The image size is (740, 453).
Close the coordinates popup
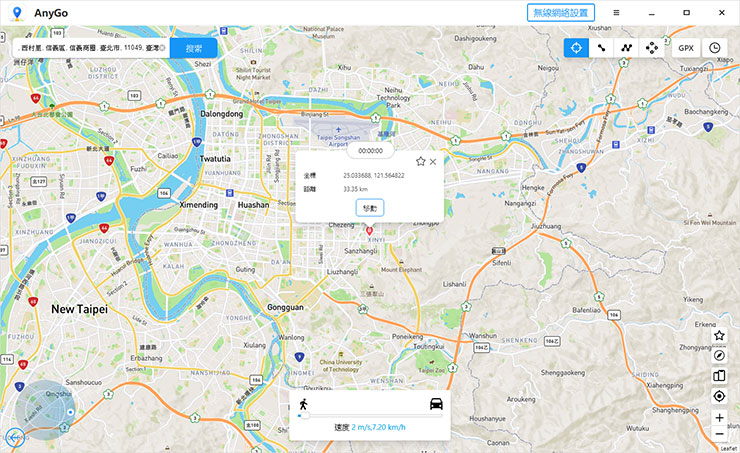pos(433,161)
